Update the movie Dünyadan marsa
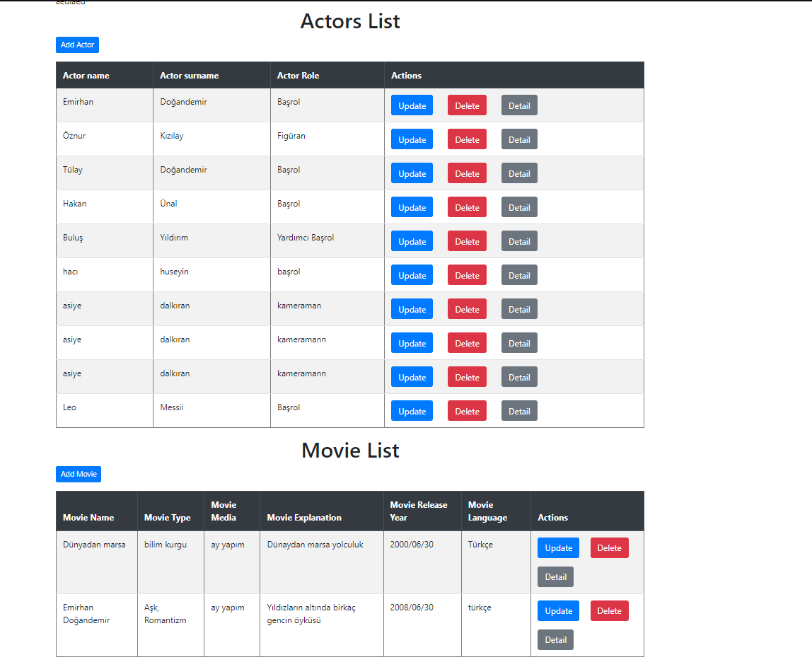Image resolution: width=812 pixels, height=662 pixels. pos(558,547)
